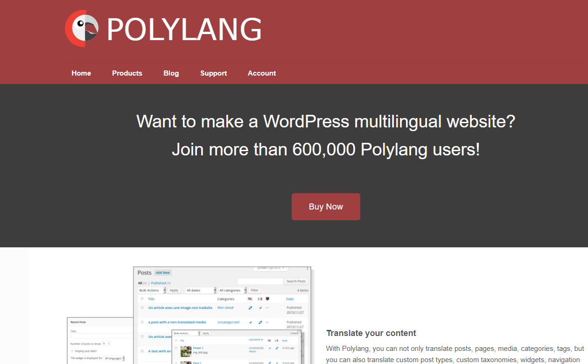Open the Home menu item
Image resolution: width=588 pixels, height=364 pixels.
[x=81, y=73]
